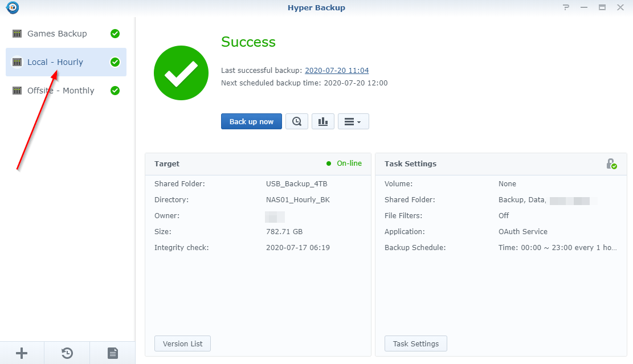Expand the task actions menu dropdown
Screen dimensions: 633x364
353,121
